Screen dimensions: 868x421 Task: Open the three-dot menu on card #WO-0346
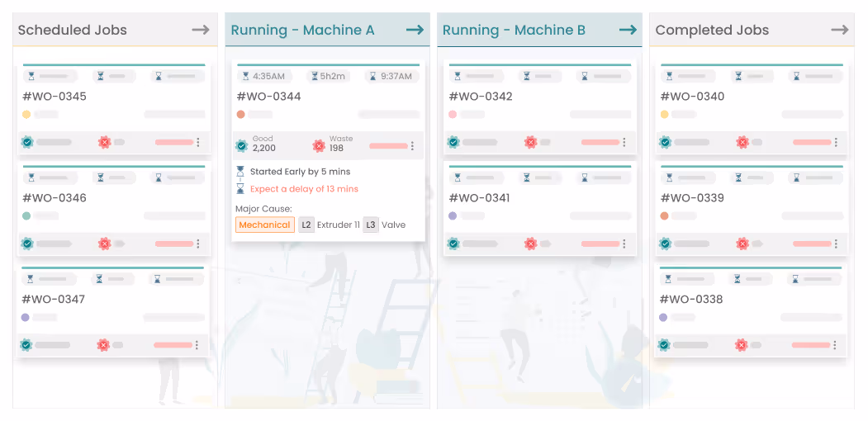coord(198,244)
